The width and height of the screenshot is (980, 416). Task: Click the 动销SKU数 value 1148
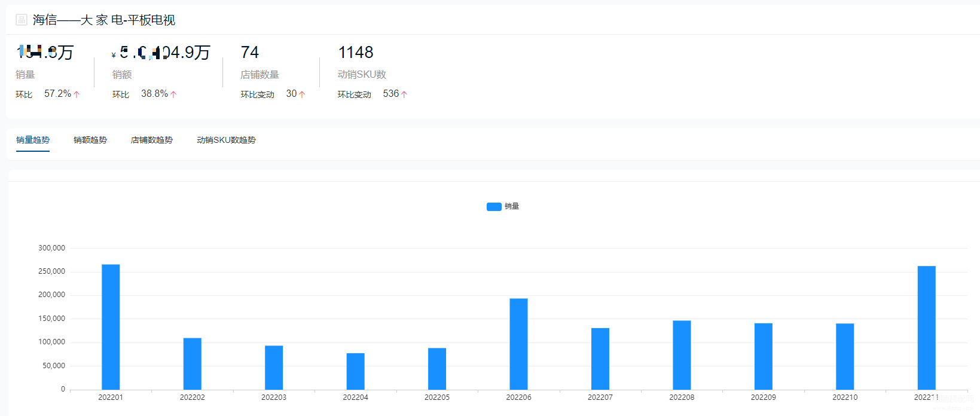tap(356, 53)
